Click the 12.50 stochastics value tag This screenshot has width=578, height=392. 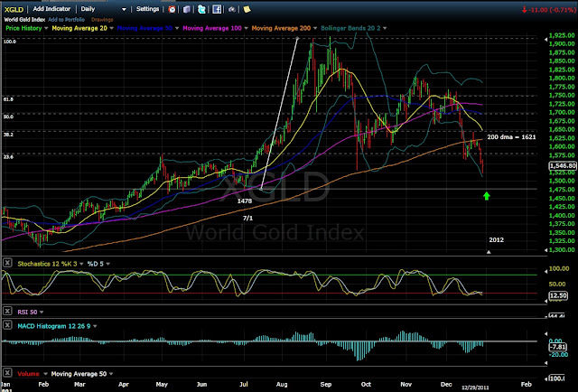558,295
